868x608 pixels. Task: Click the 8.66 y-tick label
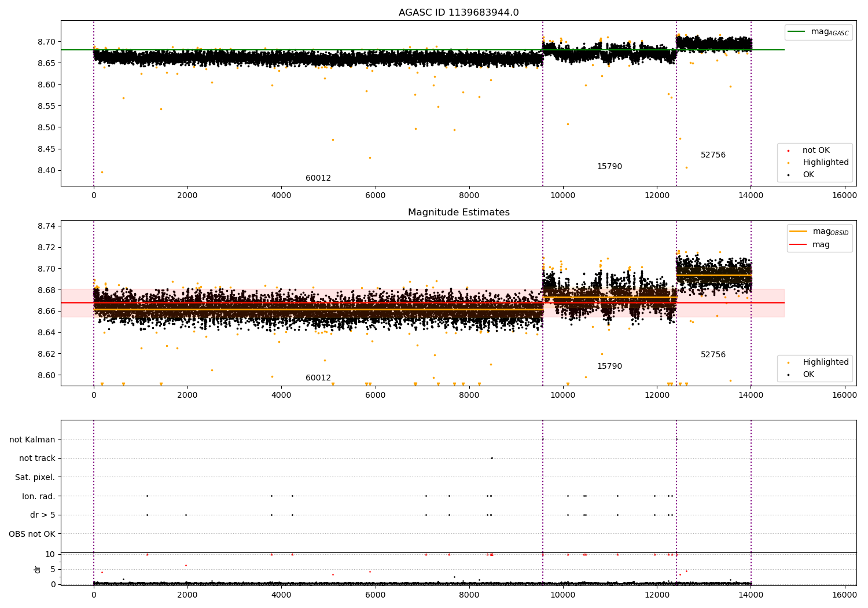(46, 311)
